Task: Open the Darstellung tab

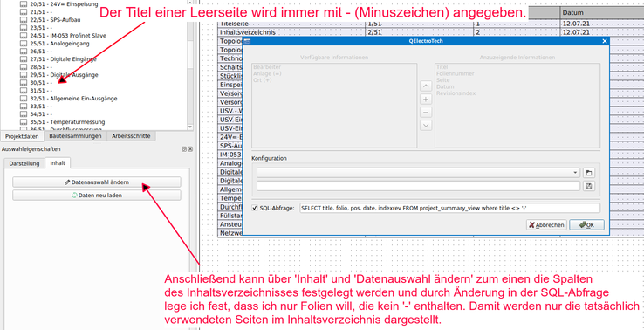Action: [24, 163]
